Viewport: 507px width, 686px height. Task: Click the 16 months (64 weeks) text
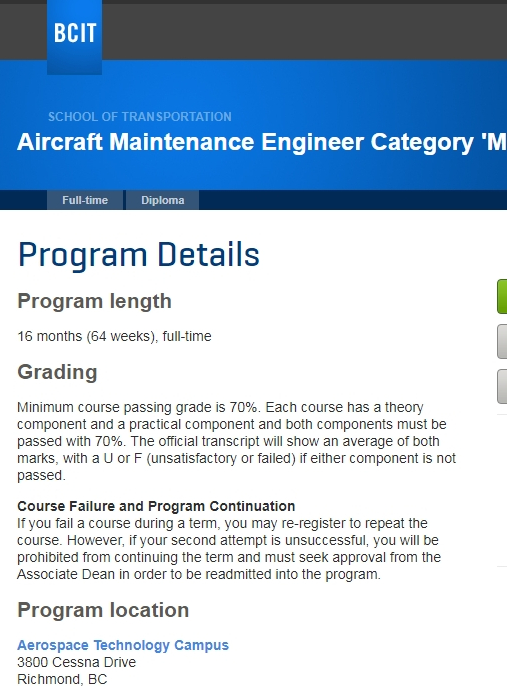point(87,336)
